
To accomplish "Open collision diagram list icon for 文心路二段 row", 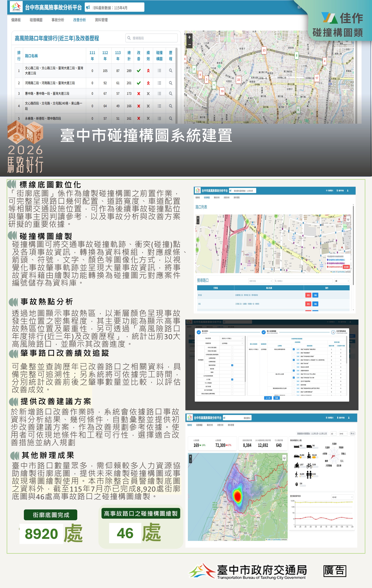I will coord(159,71).
